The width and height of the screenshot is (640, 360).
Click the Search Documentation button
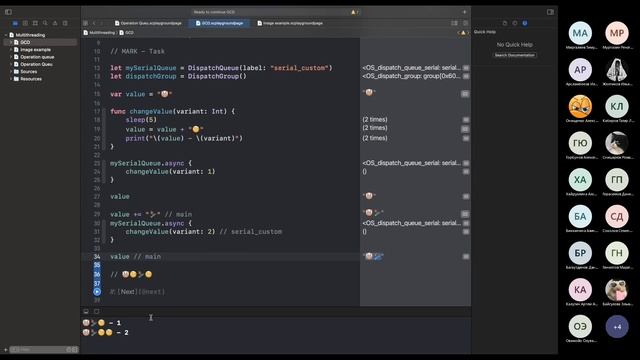[x=515, y=55]
